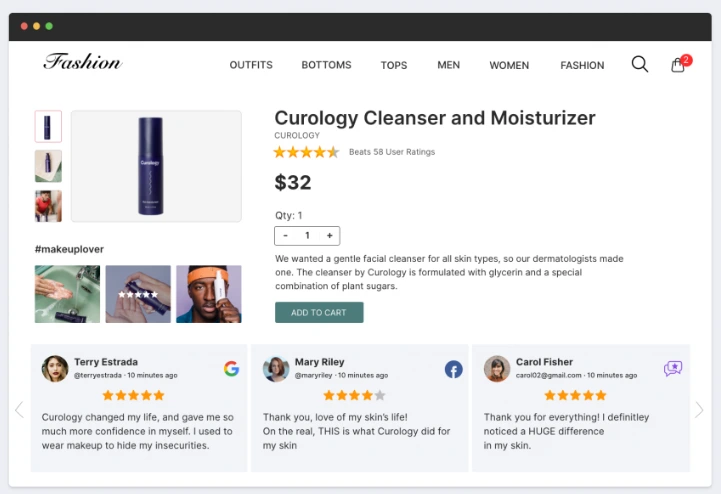Decrease quantity with minus button
This screenshot has width=721, height=494.
(x=286, y=236)
